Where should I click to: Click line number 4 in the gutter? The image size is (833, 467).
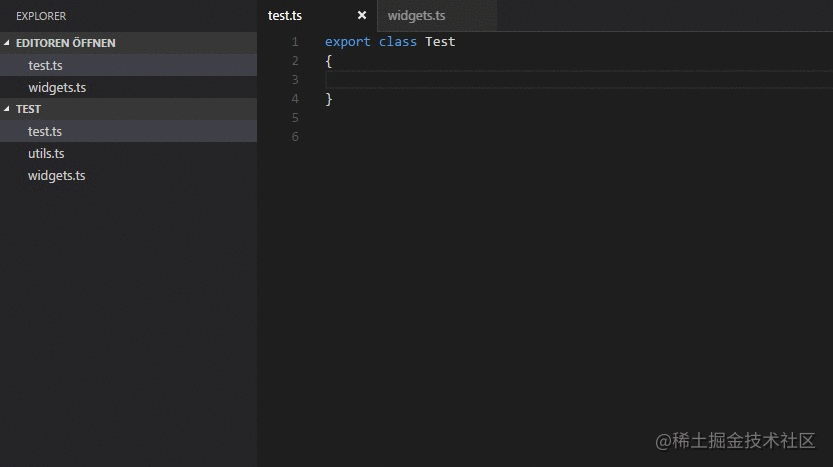(294, 99)
